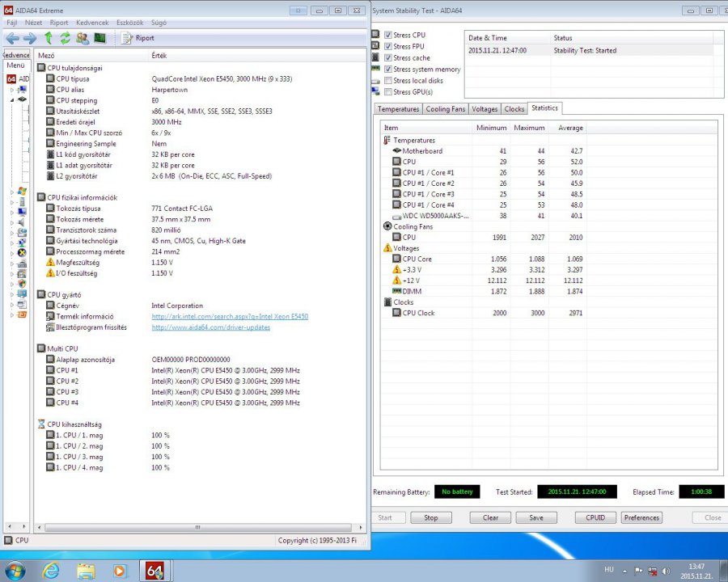Open Preferences in the Stability Test window
Image resolution: width=728 pixels, height=582 pixels.
tap(641, 517)
